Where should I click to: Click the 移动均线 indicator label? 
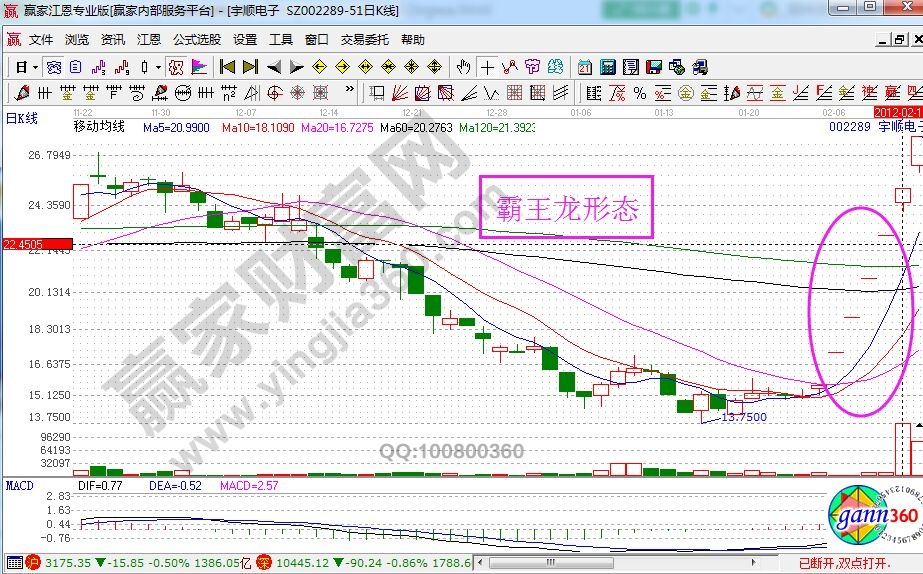click(99, 127)
